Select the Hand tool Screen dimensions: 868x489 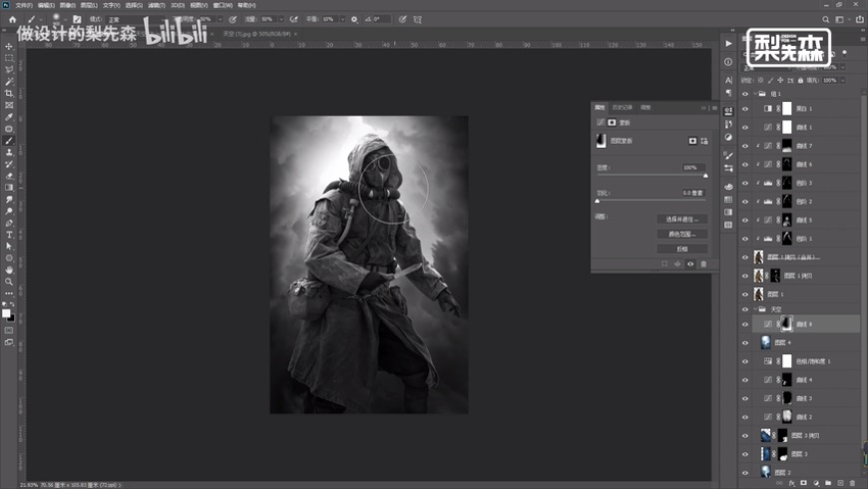(9, 269)
